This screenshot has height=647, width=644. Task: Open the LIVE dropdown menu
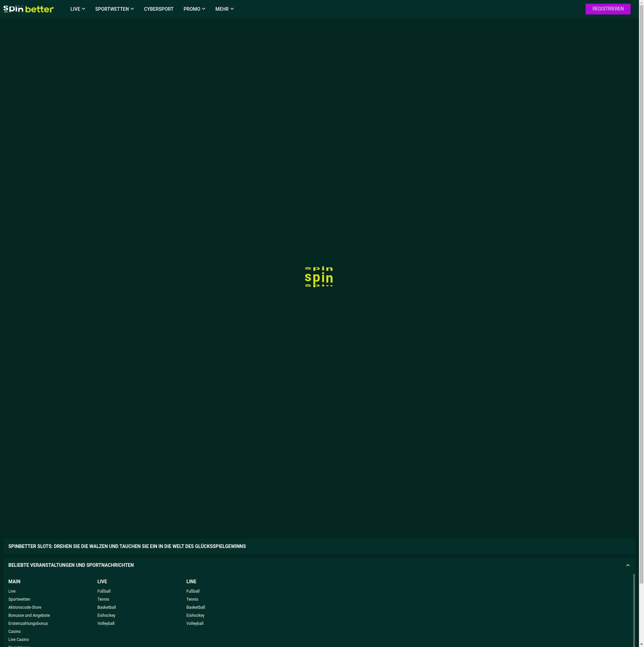click(77, 9)
